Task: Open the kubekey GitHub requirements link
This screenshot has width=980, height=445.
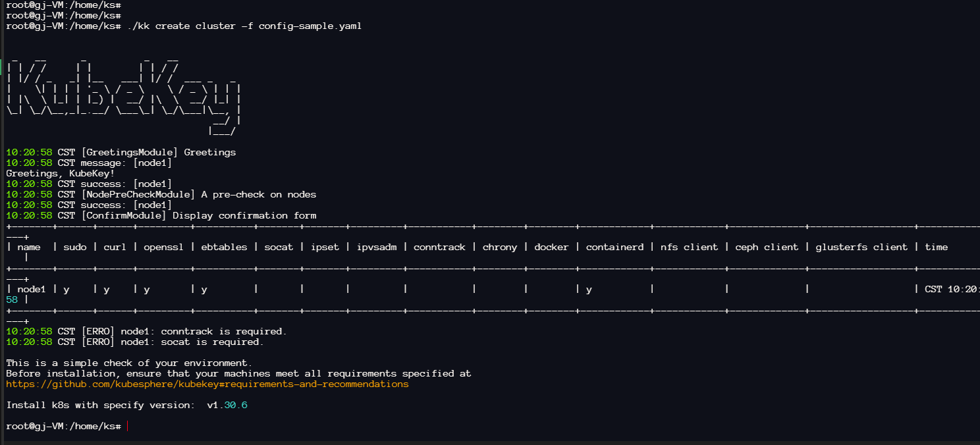Action: point(207,384)
